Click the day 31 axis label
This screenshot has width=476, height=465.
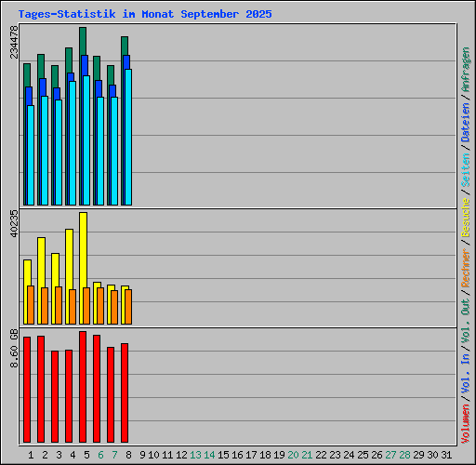click(x=446, y=455)
